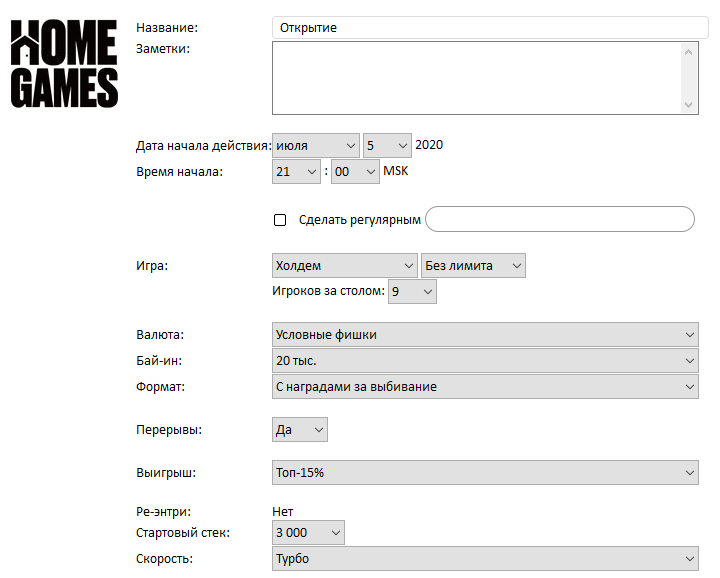Expand the minutes dropdown showing 00
720x578 pixels.
point(355,172)
